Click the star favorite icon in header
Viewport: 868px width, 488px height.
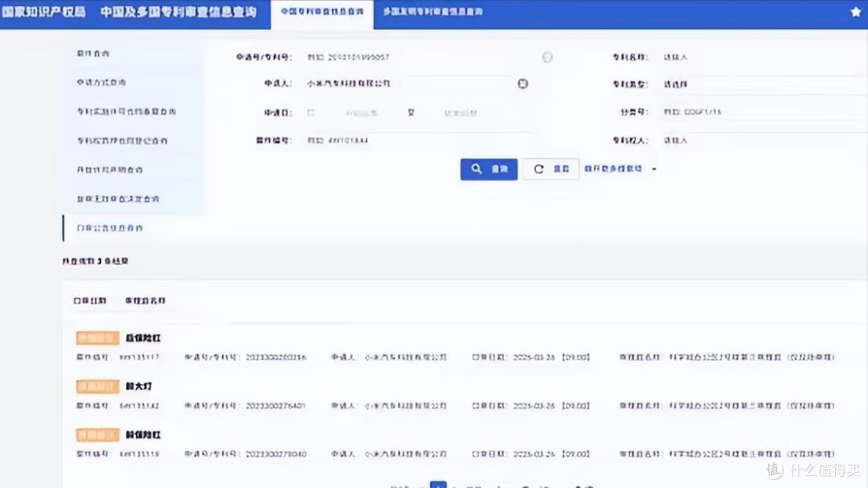pos(855,12)
